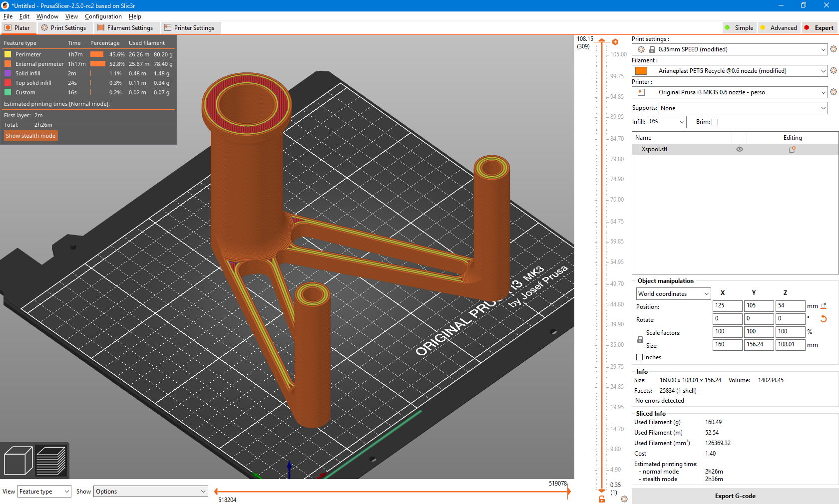Click the Xspool.stl editing icon

coord(792,149)
